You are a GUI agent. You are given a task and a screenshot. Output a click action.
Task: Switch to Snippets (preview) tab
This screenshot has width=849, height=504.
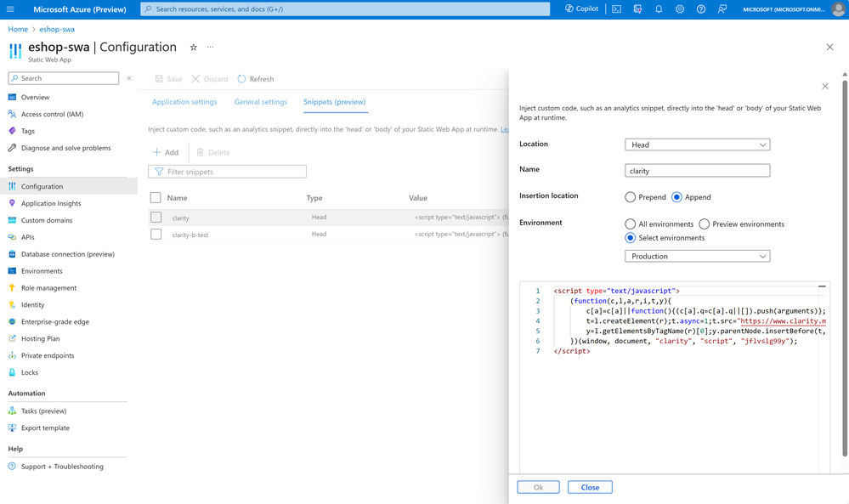(335, 102)
